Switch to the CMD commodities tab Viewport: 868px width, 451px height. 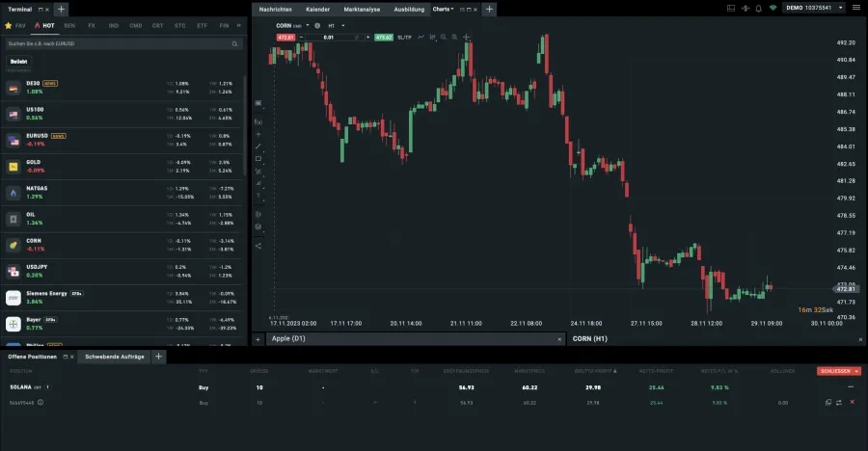136,25
